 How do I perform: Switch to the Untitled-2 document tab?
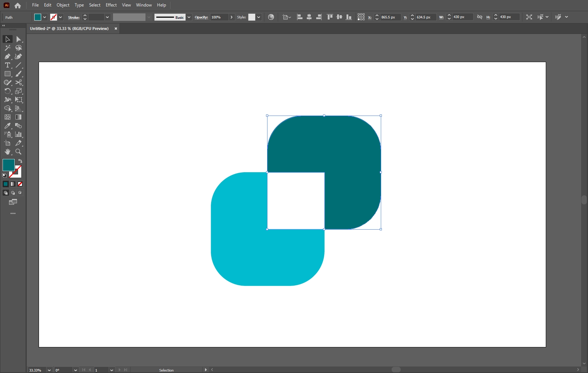[69, 29]
